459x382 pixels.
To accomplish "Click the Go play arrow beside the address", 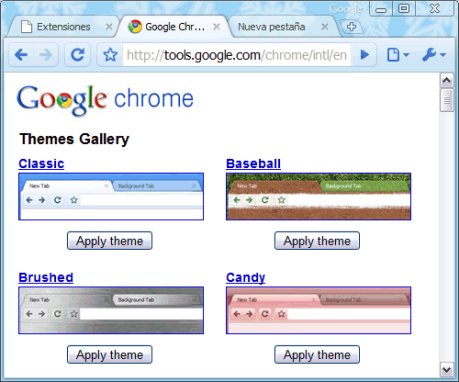I will (x=365, y=55).
